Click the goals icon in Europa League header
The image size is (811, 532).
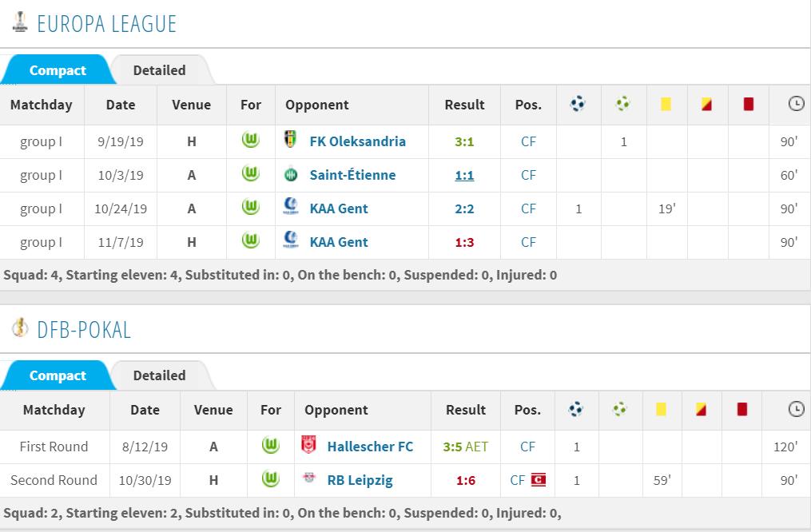pos(578,104)
